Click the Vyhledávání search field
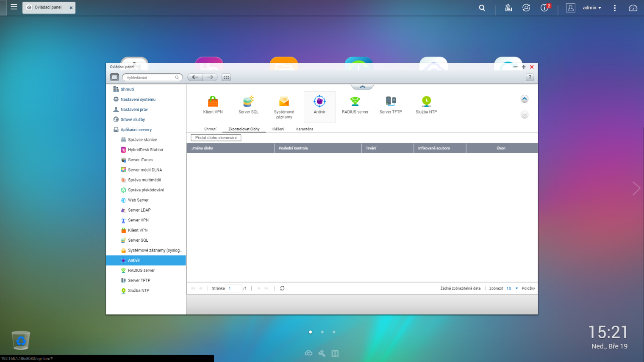Image resolution: width=644 pixels, height=362 pixels. pyautogui.click(x=152, y=77)
